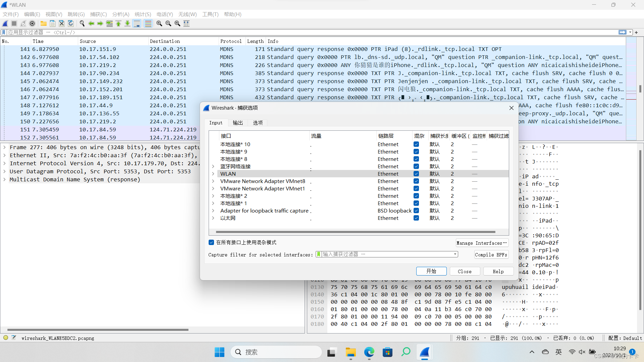Viewport: 644px width, 362px height.
Task: Uncheck promiscuous checkbox for WLAN row
Action: 416,174
